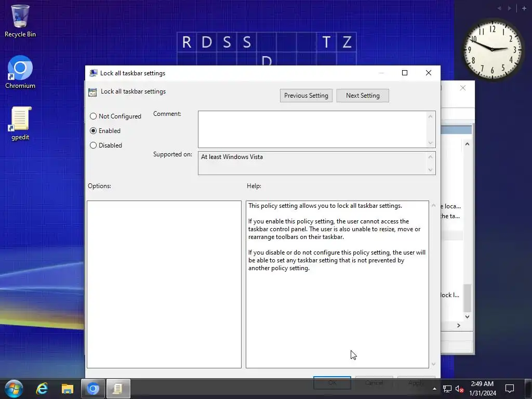The height and width of the screenshot is (399, 532).
Task: Click the Supported on scroll up arrow
Action: point(430,157)
